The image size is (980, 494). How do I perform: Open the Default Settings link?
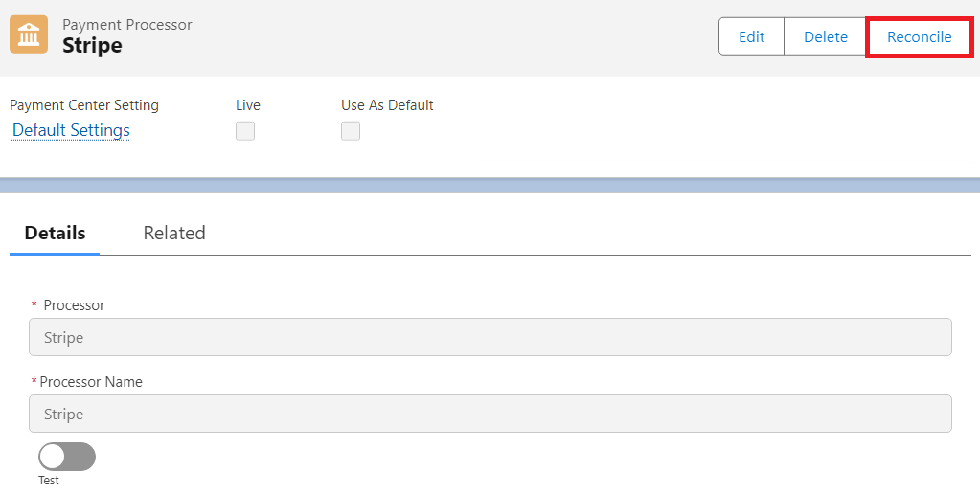click(x=71, y=130)
